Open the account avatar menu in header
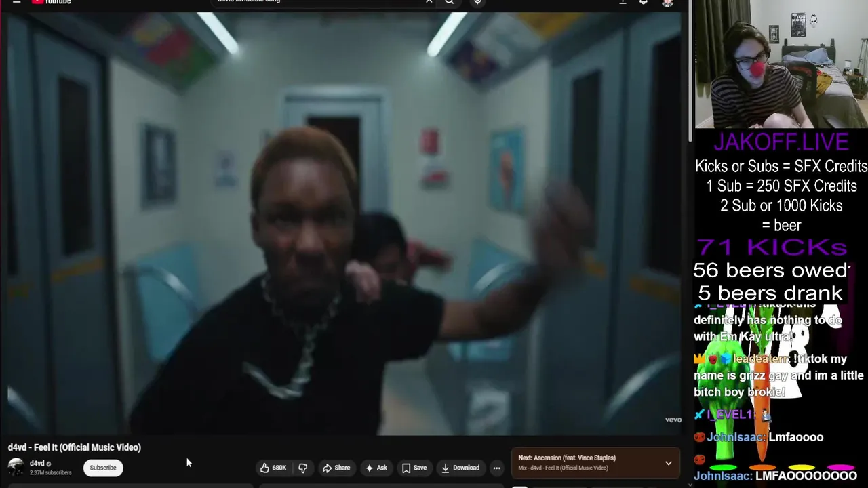This screenshot has width=868, height=488. point(667,3)
